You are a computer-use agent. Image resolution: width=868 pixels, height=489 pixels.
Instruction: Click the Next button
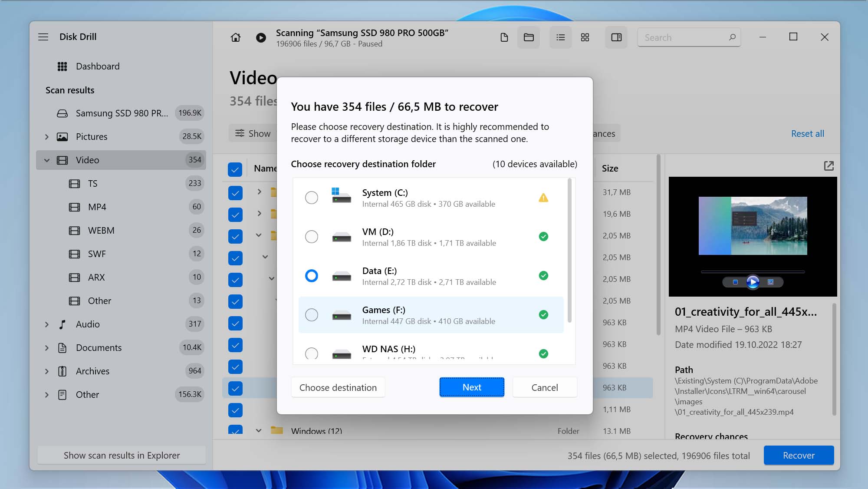472,387
